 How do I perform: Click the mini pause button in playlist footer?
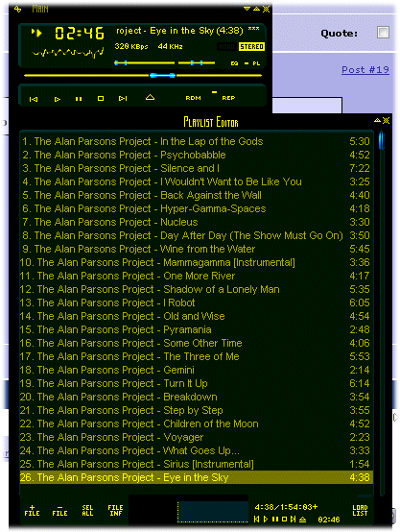[275, 520]
